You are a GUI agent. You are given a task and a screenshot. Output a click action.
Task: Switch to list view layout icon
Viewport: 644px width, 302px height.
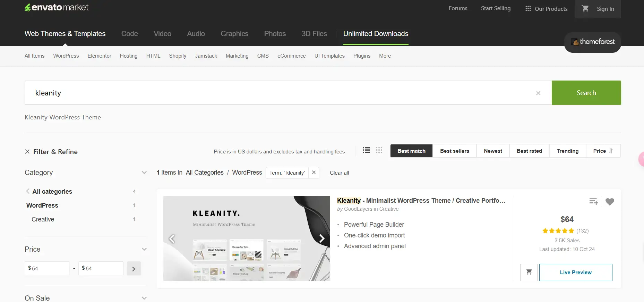(x=366, y=150)
